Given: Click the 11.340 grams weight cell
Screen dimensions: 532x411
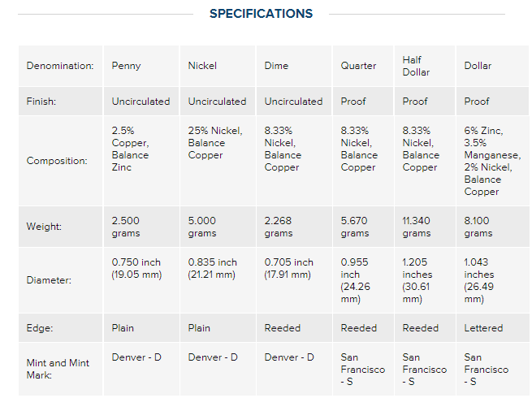Looking at the screenshot, I should (x=425, y=227).
